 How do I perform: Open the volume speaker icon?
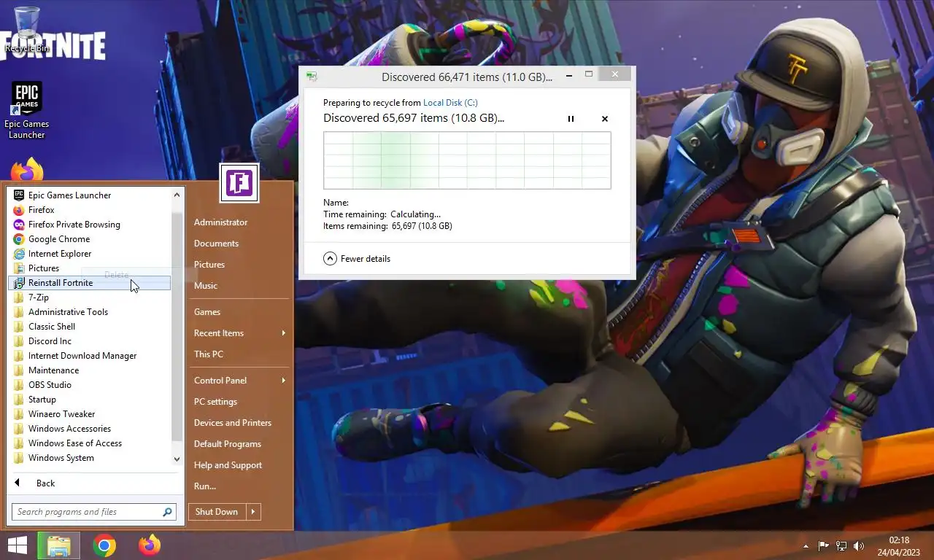point(859,545)
